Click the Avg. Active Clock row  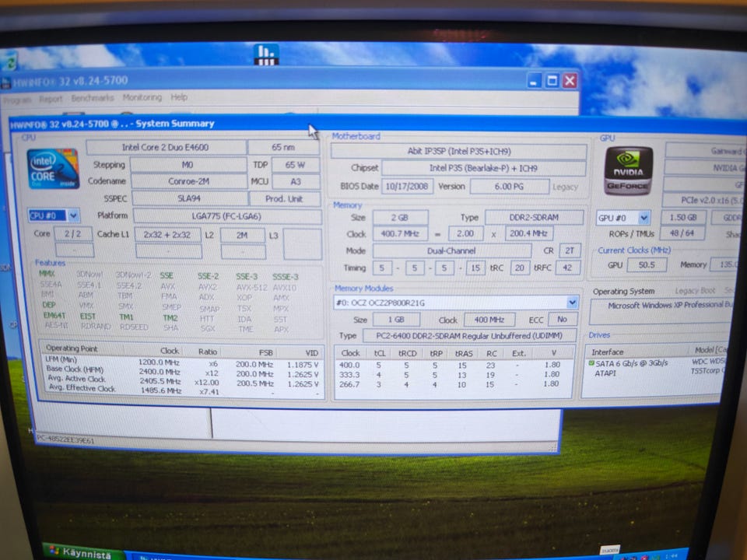click(x=181, y=381)
